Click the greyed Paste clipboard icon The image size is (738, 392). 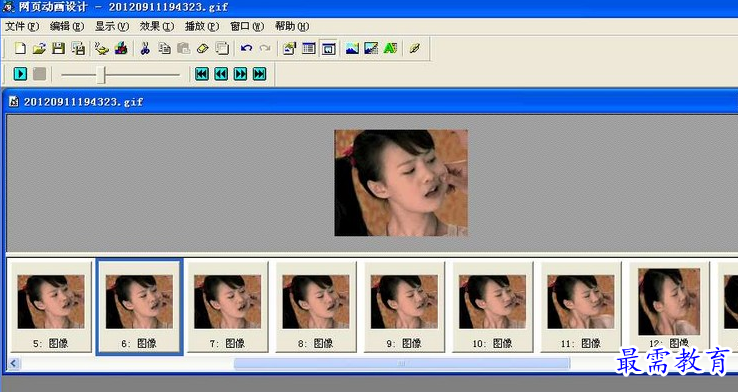click(x=183, y=48)
